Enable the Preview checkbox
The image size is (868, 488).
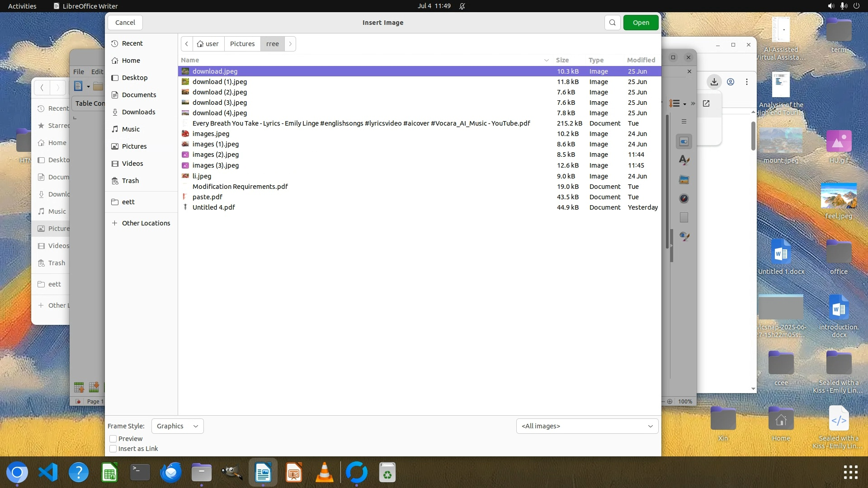(x=113, y=439)
